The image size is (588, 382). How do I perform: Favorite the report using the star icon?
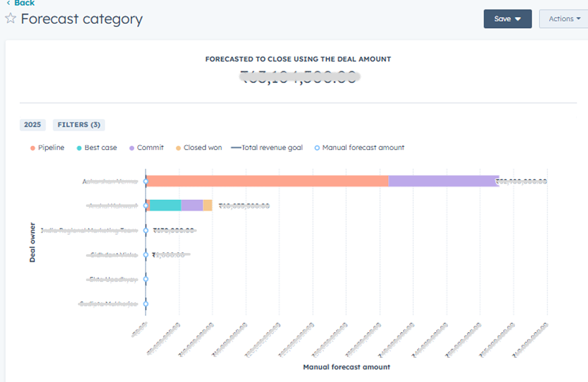click(x=11, y=19)
